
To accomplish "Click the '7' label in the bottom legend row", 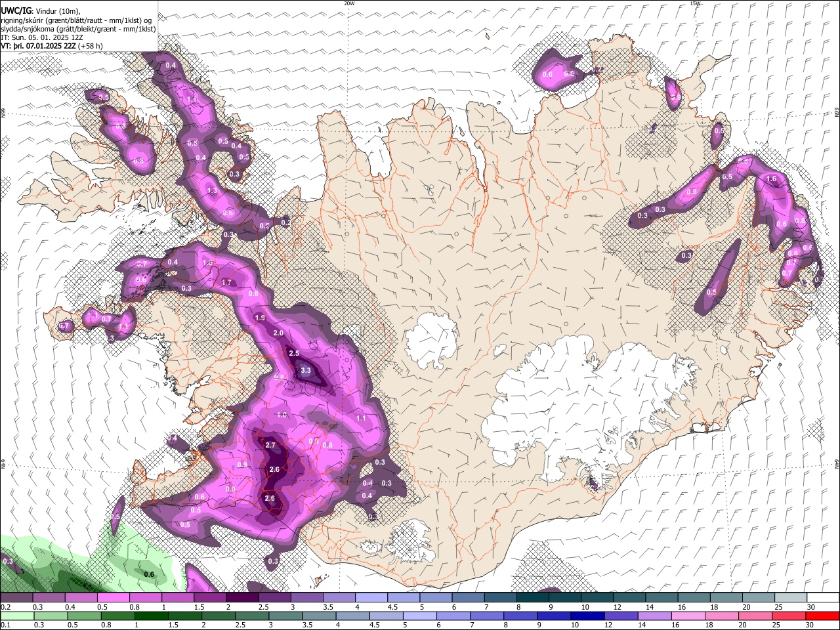I will point(472,625).
